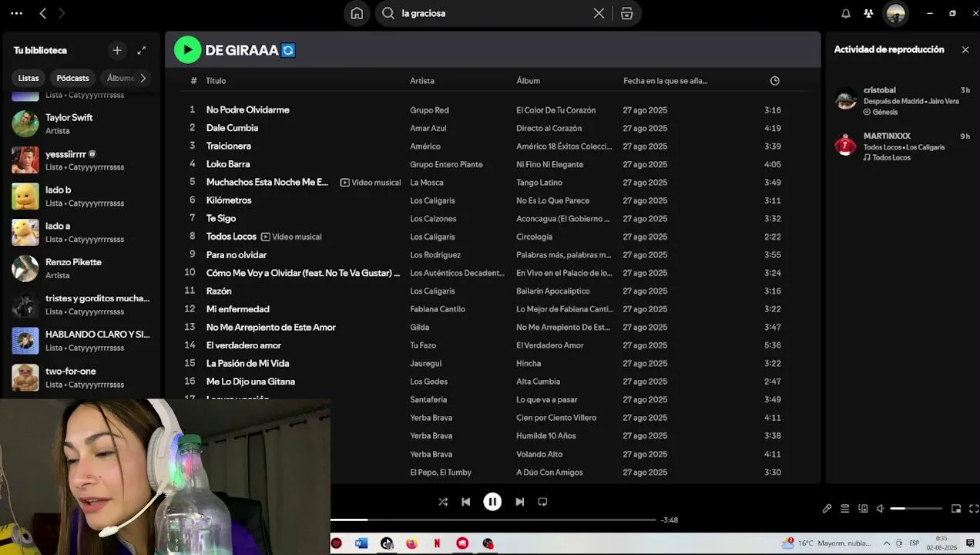The width and height of the screenshot is (980, 555).
Task: Skip to the next track
Action: 519,502
